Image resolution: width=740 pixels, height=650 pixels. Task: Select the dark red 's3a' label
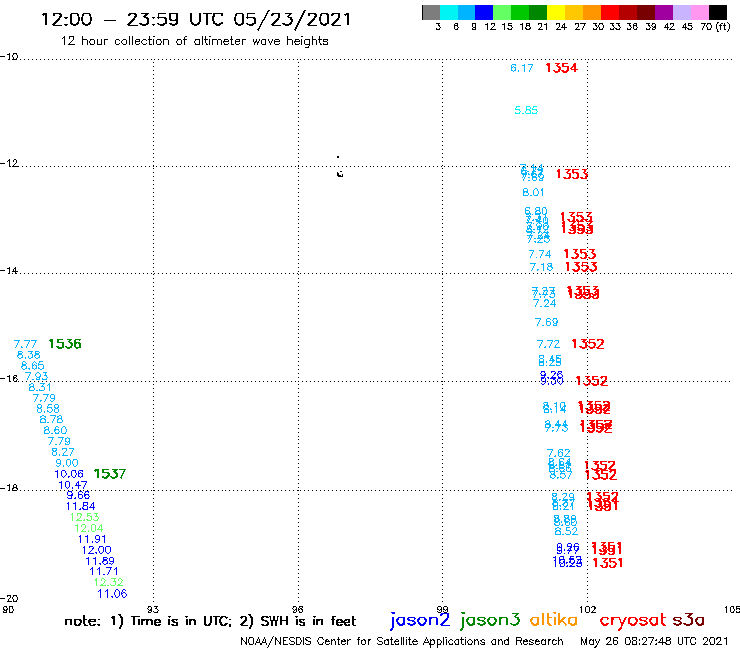coord(688,619)
